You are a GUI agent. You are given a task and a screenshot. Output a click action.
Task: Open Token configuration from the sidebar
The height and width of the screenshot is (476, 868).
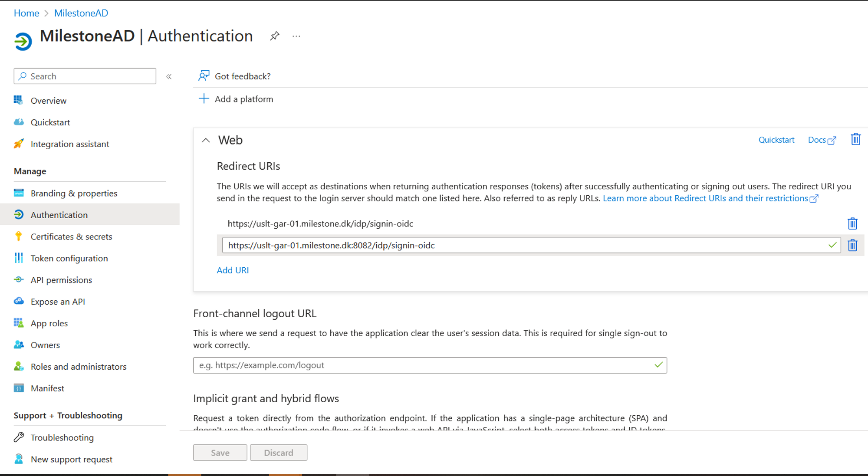(69, 258)
